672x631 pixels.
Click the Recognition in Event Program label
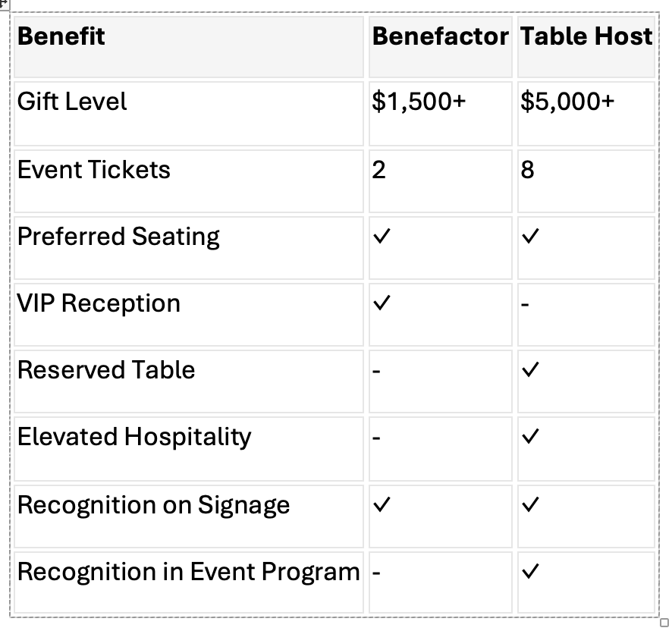[189, 572]
